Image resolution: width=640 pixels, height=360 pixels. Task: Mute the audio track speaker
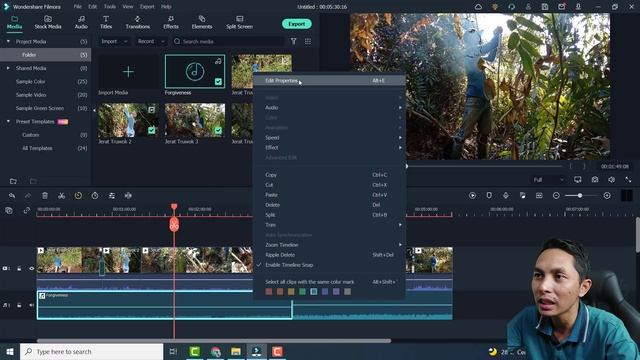tap(31, 305)
